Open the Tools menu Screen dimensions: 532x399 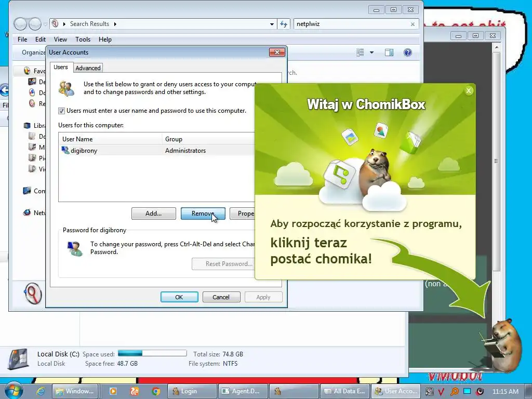(83, 39)
